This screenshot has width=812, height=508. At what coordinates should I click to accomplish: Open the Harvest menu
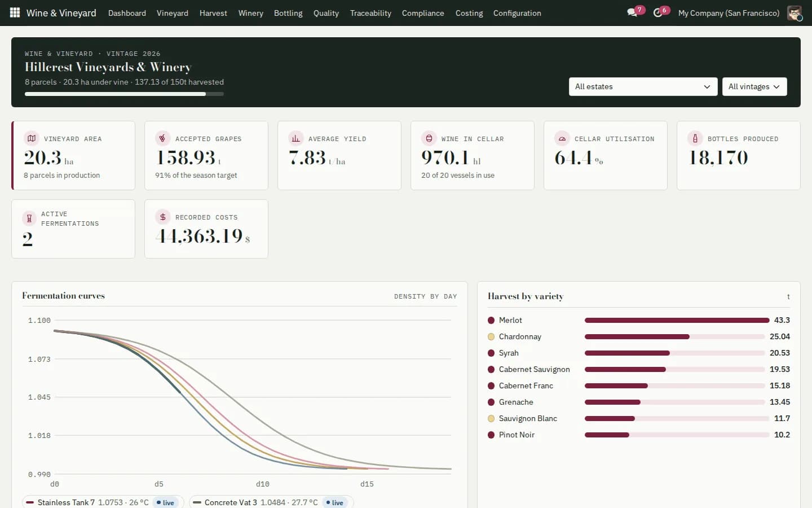pos(213,12)
